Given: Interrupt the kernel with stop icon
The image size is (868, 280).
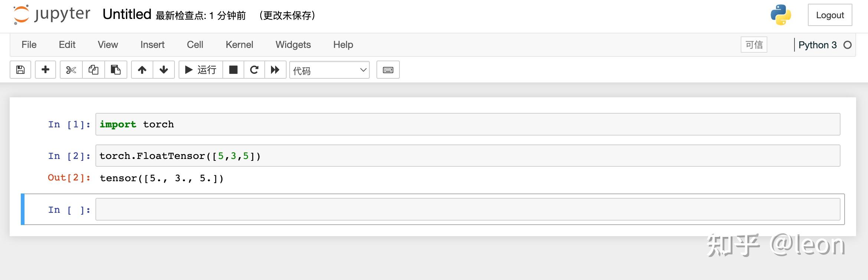Looking at the screenshot, I should click(x=233, y=70).
